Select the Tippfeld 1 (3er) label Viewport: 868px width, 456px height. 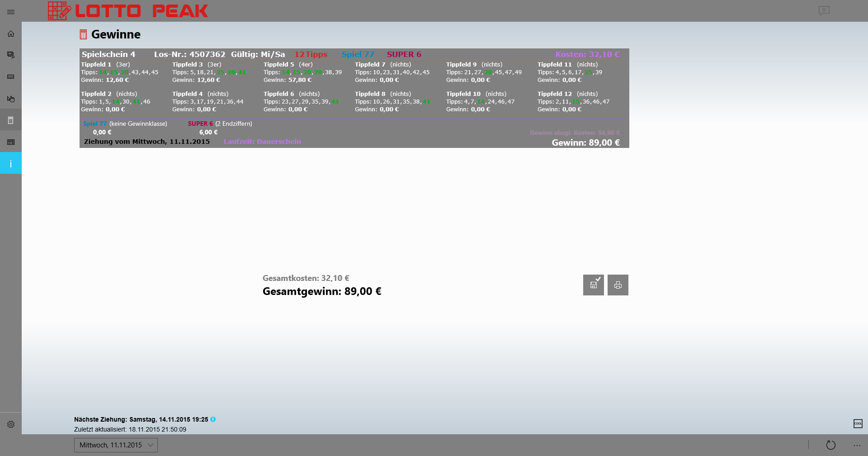(105, 65)
